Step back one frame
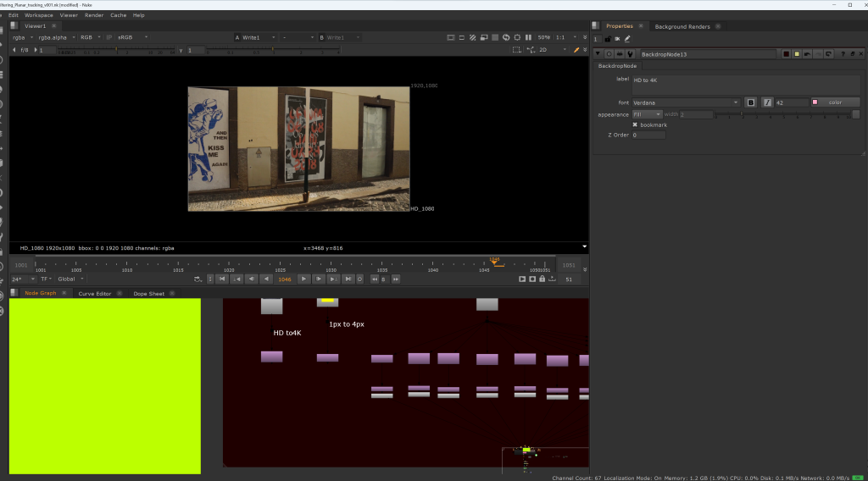Screen dimensions: 868x481 pyautogui.click(x=252, y=279)
